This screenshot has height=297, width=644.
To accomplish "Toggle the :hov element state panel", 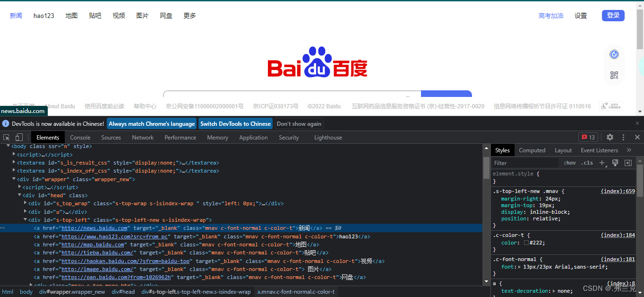I will click(x=570, y=163).
